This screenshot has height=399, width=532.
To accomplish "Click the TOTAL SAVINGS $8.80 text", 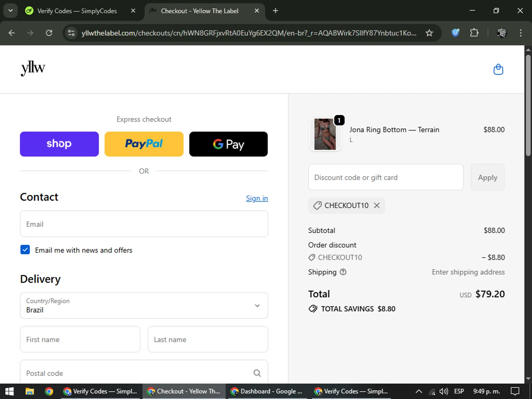I will tap(358, 309).
